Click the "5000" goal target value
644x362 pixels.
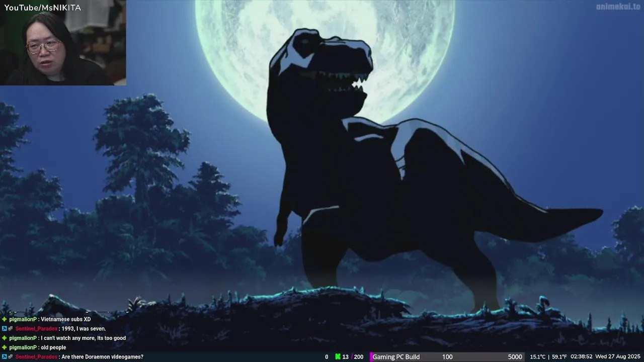(x=515, y=357)
